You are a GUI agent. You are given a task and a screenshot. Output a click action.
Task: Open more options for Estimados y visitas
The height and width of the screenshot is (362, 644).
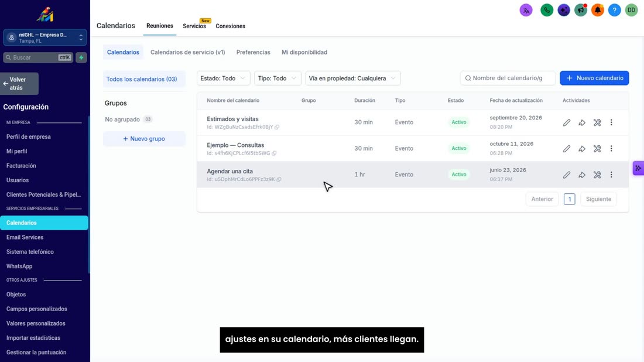pos(611,122)
